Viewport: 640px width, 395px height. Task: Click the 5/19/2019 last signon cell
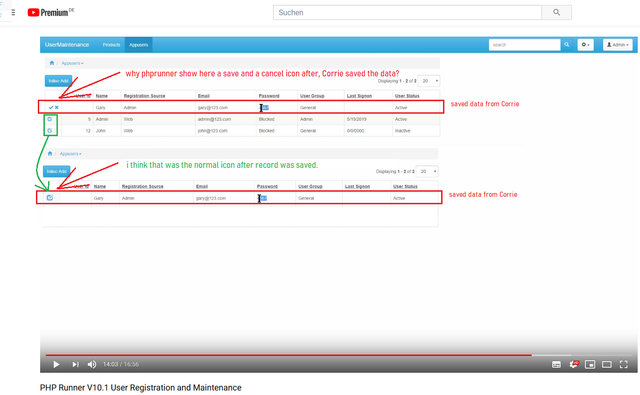point(357,119)
